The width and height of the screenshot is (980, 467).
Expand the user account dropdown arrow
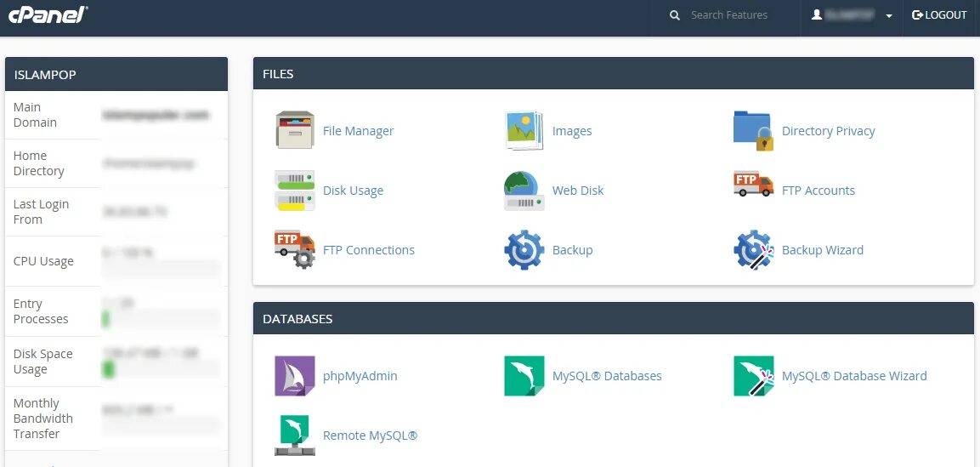(x=889, y=16)
